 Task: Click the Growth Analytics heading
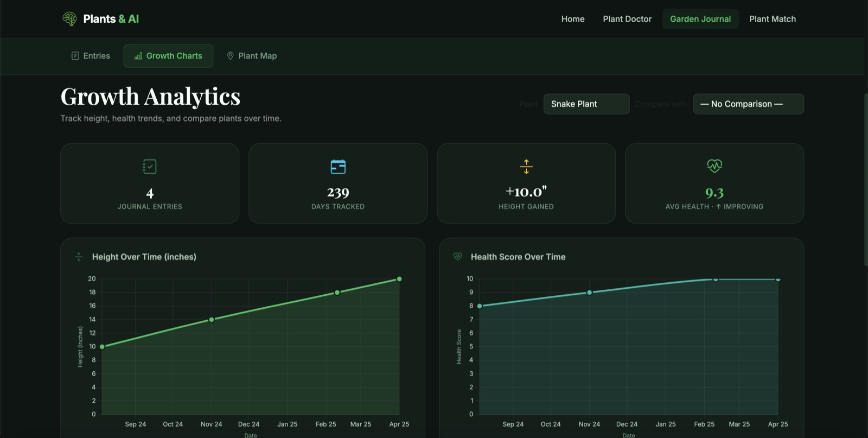[x=150, y=97]
